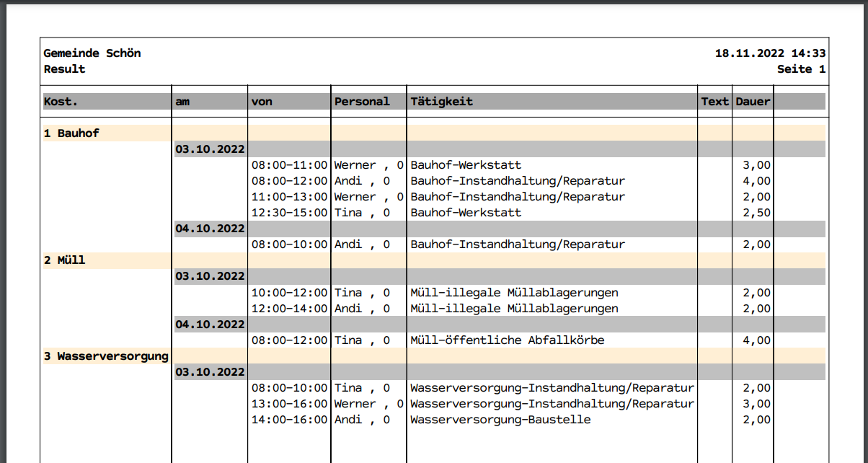The image size is (868, 463).
Task: Click the 'Gemeinde Schön' report title
Action: click(x=92, y=53)
